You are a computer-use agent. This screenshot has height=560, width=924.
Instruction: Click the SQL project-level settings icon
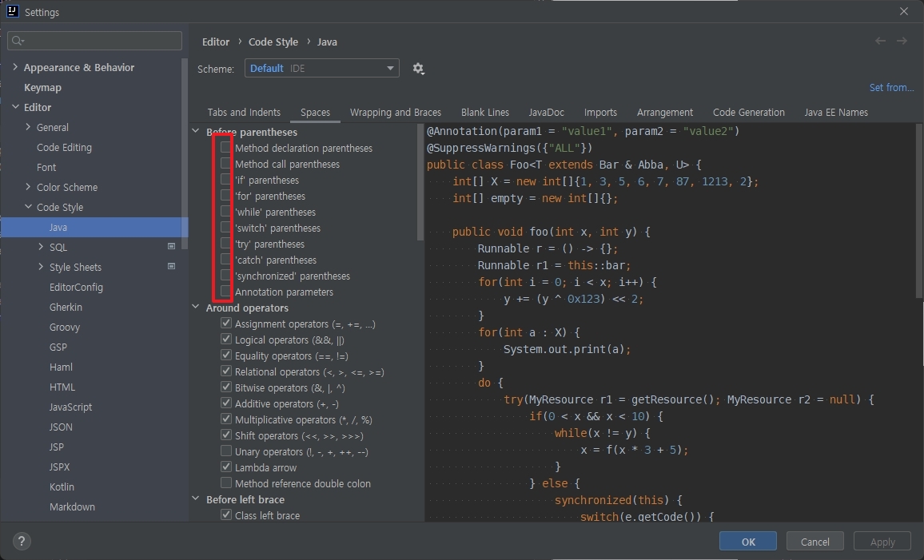(172, 246)
